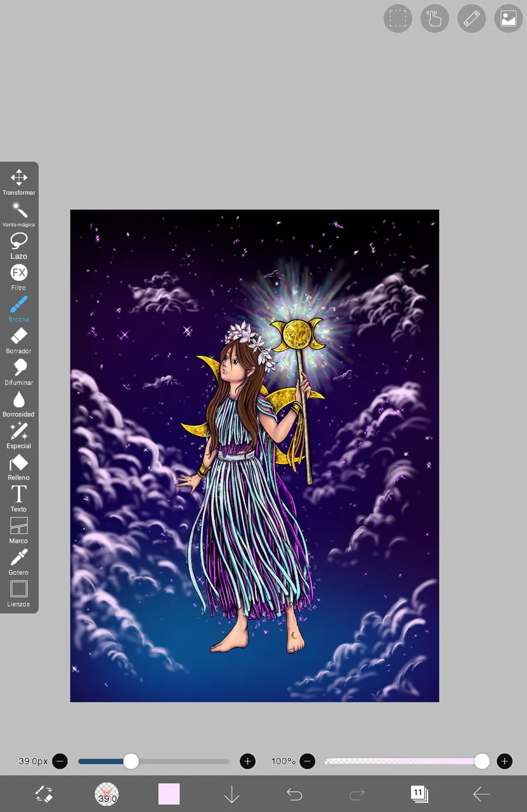The width and height of the screenshot is (527, 812).
Task: Choose the Borrosidad blur tool
Action: tap(18, 403)
